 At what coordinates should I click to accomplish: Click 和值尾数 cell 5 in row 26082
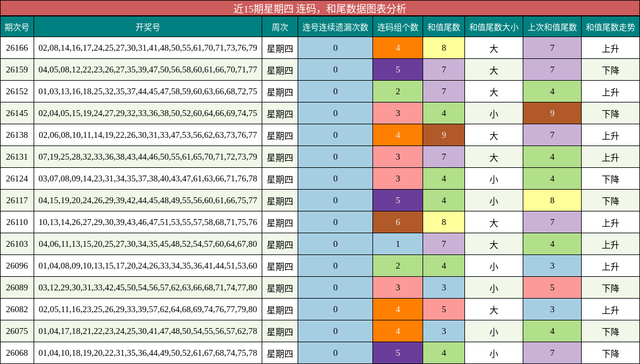coord(444,309)
